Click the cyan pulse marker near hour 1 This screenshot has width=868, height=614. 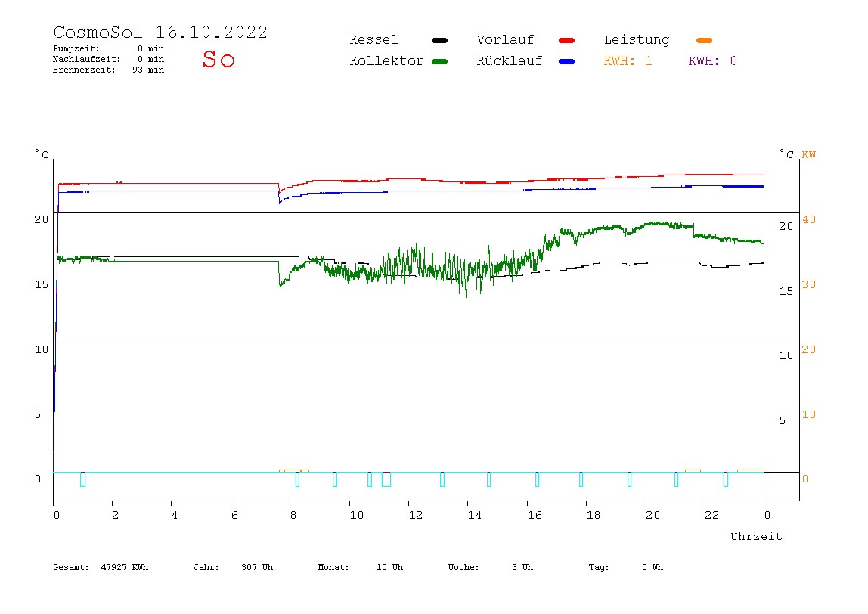(82, 479)
